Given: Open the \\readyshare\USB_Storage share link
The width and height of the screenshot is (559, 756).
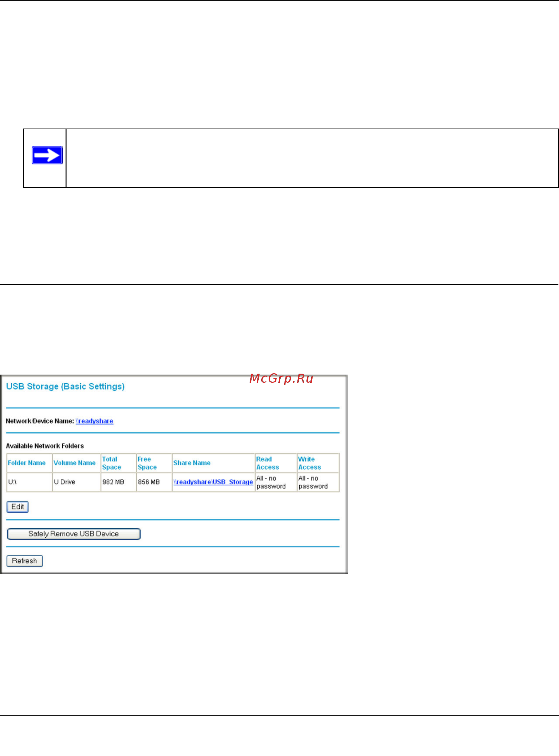Looking at the screenshot, I should point(213,482).
